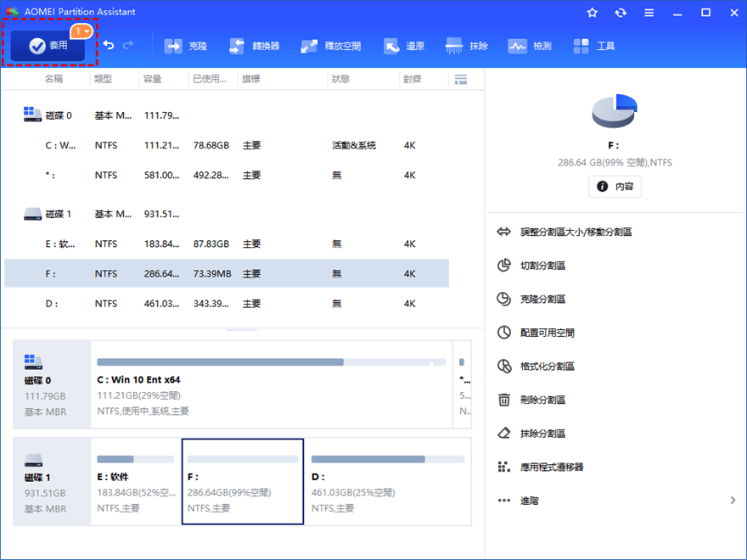Open the 工具 tools menu
Screen dimensions: 747x560
click(594, 46)
